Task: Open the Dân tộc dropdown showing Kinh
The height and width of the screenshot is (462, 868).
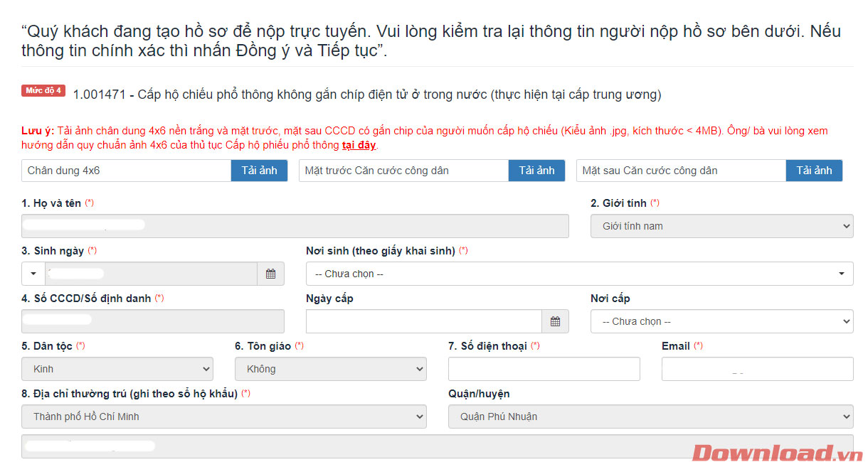Action: 117,369
